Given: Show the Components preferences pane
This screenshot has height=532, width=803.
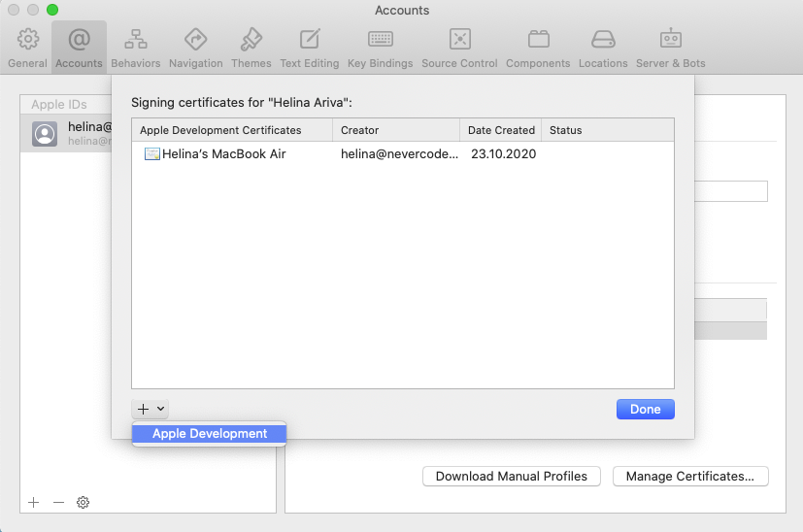Looking at the screenshot, I should click(538, 49).
